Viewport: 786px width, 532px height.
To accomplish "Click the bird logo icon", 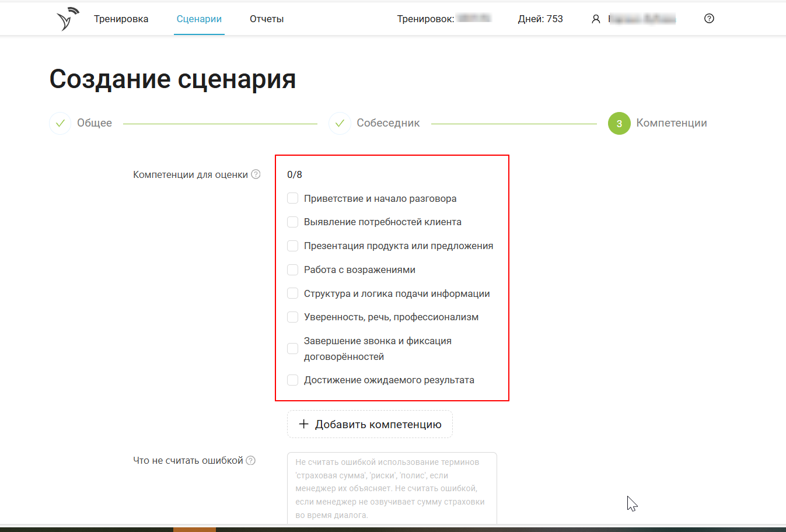I will (x=68, y=19).
